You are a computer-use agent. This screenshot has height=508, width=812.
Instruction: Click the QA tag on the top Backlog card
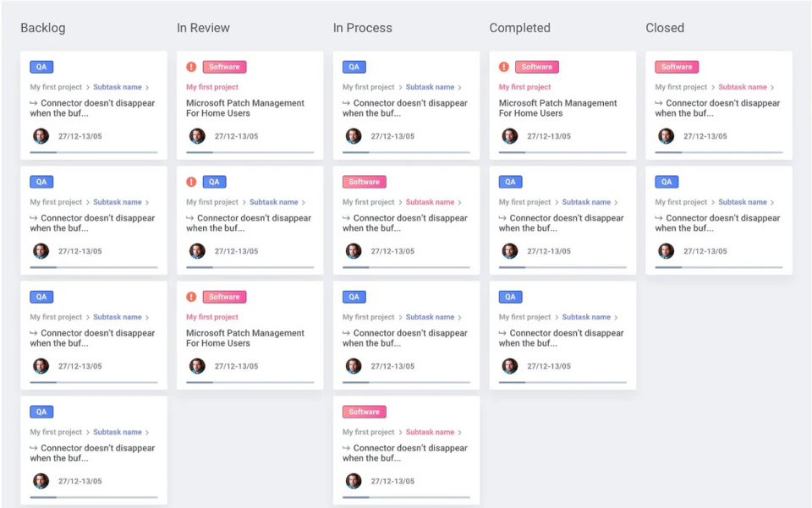(41, 67)
